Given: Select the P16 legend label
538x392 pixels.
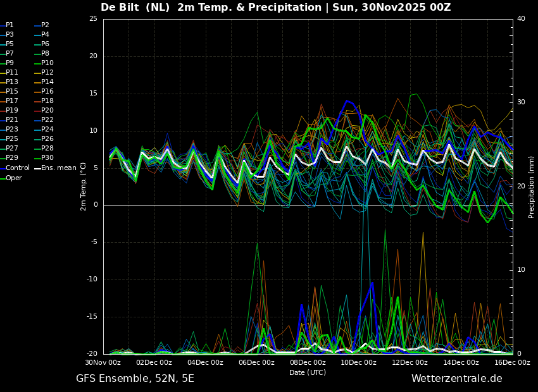Looking at the screenshot, I should [47, 92].
